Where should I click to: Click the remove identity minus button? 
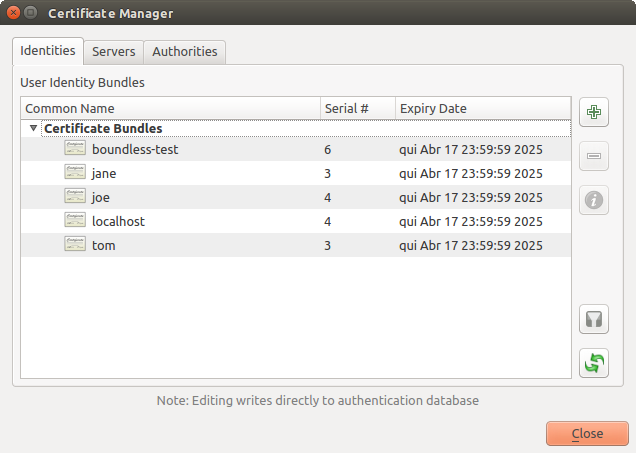click(594, 156)
